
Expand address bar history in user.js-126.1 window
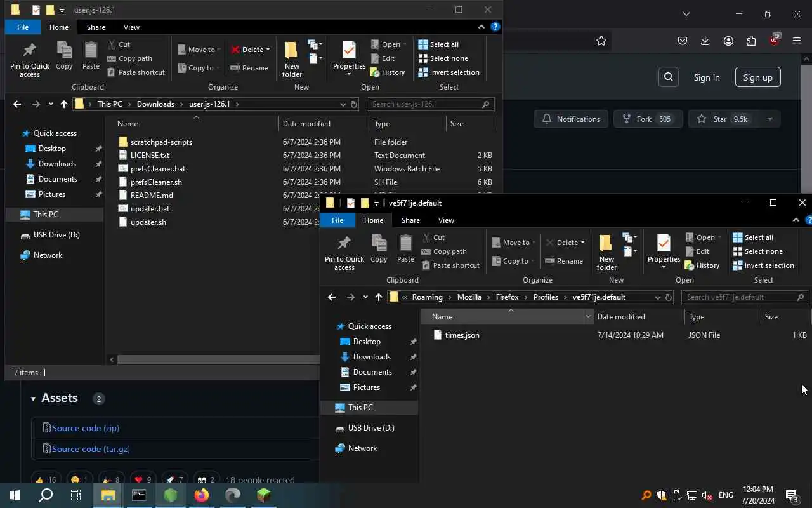coord(343,104)
